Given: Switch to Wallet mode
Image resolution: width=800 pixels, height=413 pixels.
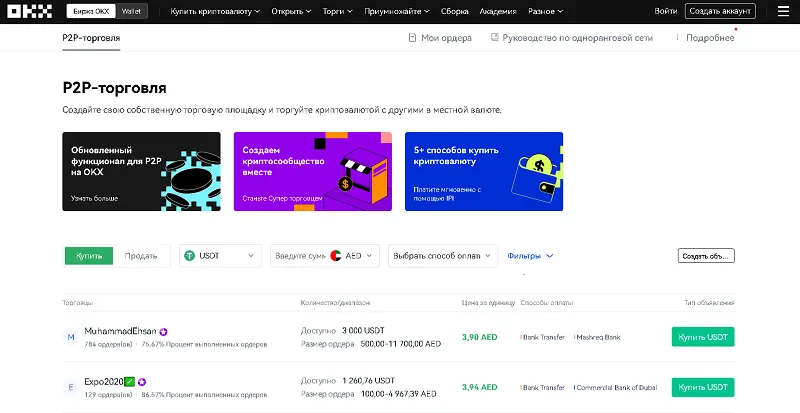Looking at the screenshot, I should tap(131, 11).
